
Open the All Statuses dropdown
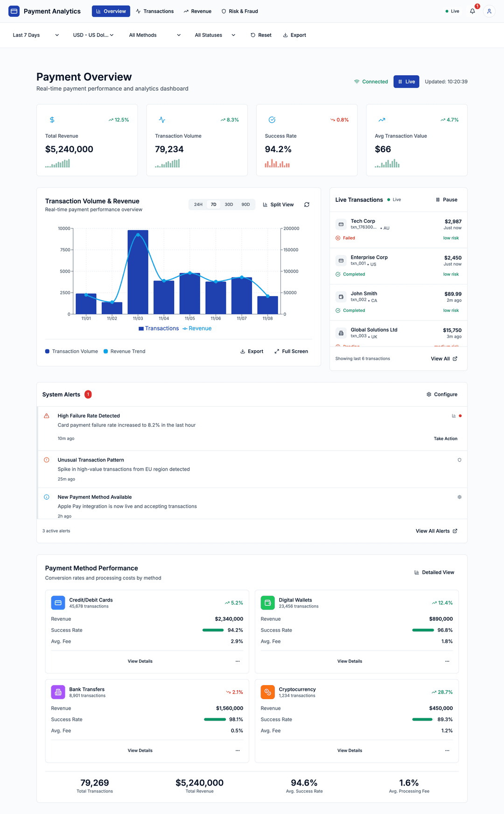point(215,35)
